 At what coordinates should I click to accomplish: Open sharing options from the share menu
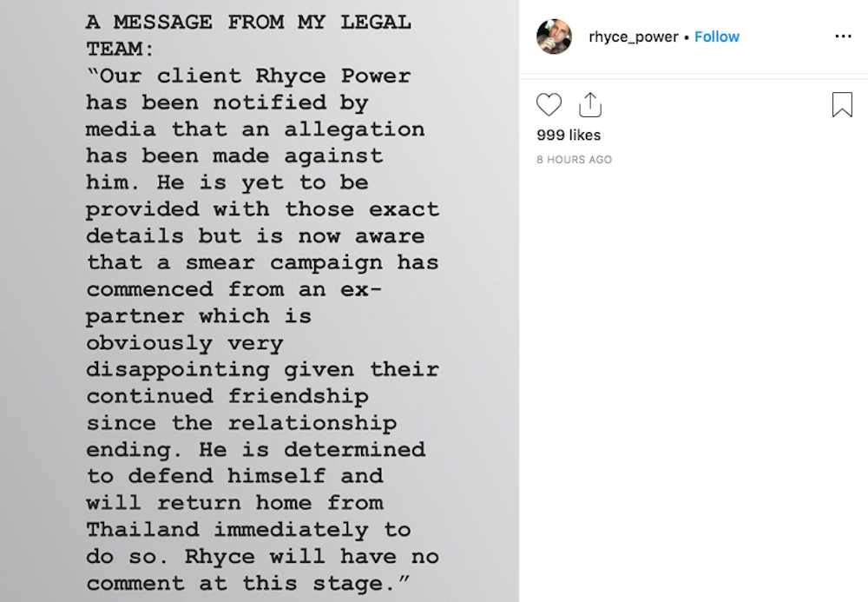[x=591, y=103]
